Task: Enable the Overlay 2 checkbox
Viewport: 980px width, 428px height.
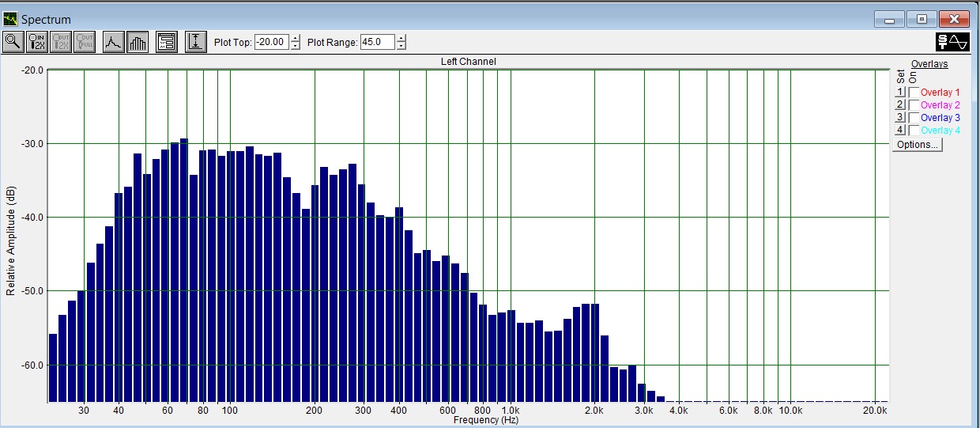Action: pyautogui.click(x=914, y=105)
